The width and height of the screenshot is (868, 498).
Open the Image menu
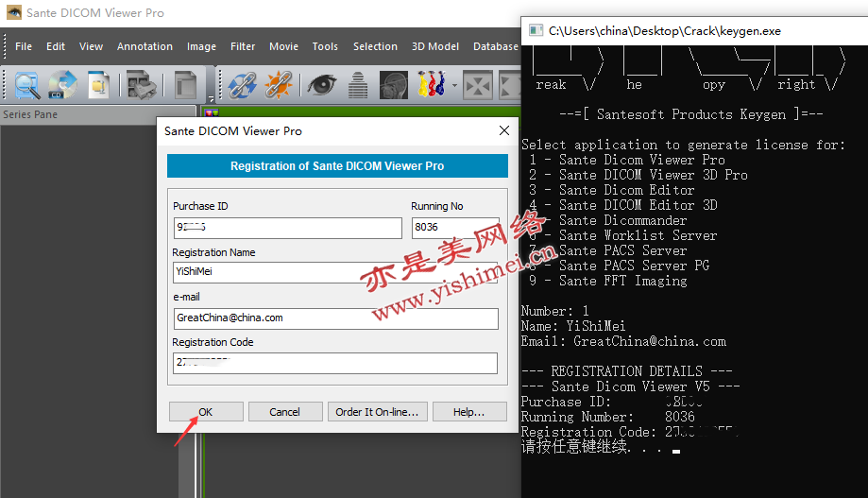[x=201, y=46]
